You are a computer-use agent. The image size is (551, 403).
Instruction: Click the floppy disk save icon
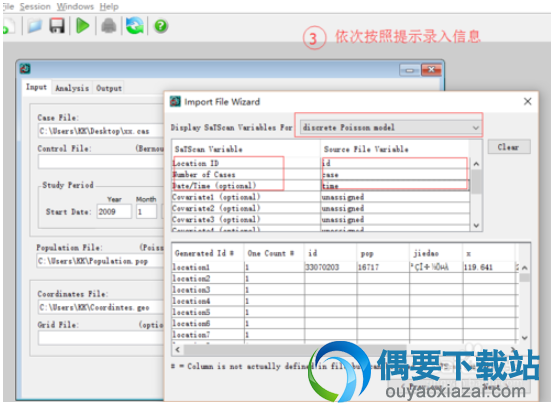pyautogui.click(x=57, y=26)
